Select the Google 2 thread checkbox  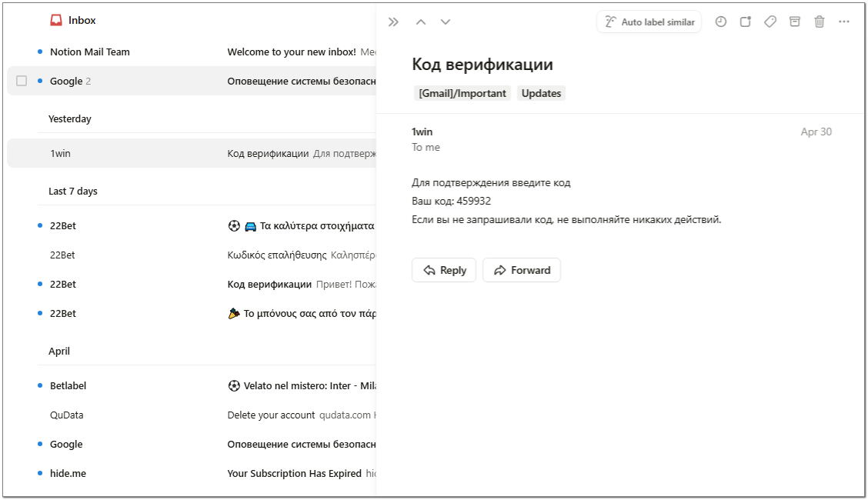pyautogui.click(x=22, y=81)
